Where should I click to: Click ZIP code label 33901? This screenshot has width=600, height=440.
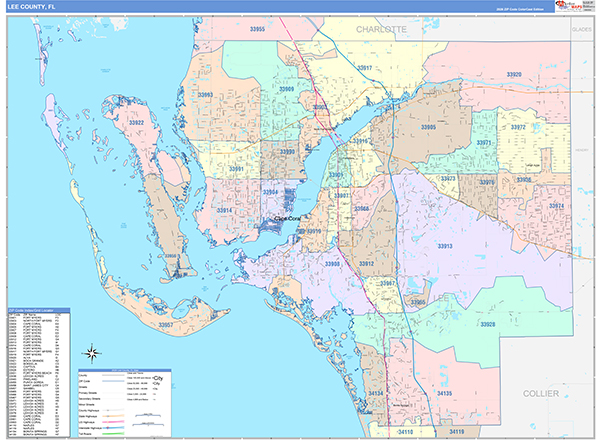[x=336, y=175]
